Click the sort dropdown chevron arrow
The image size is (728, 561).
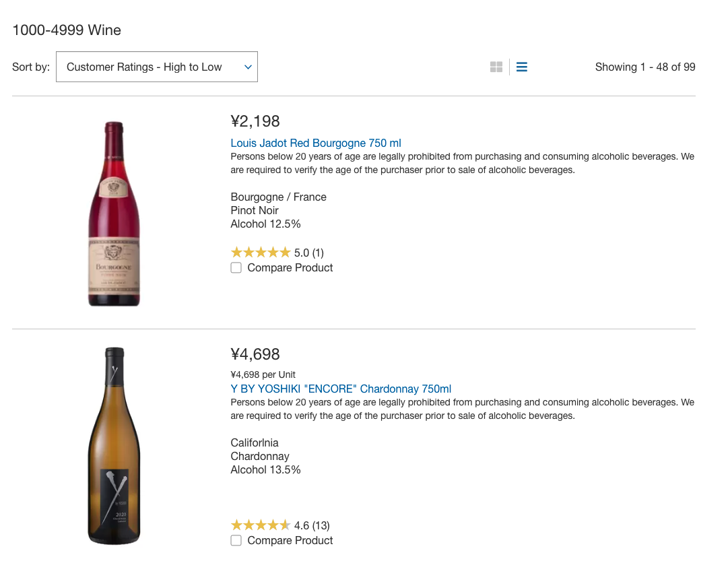click(x=248, y=67)
